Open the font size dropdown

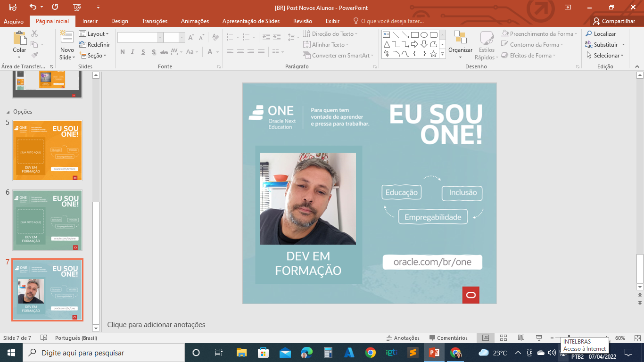[x=182, y=38]
